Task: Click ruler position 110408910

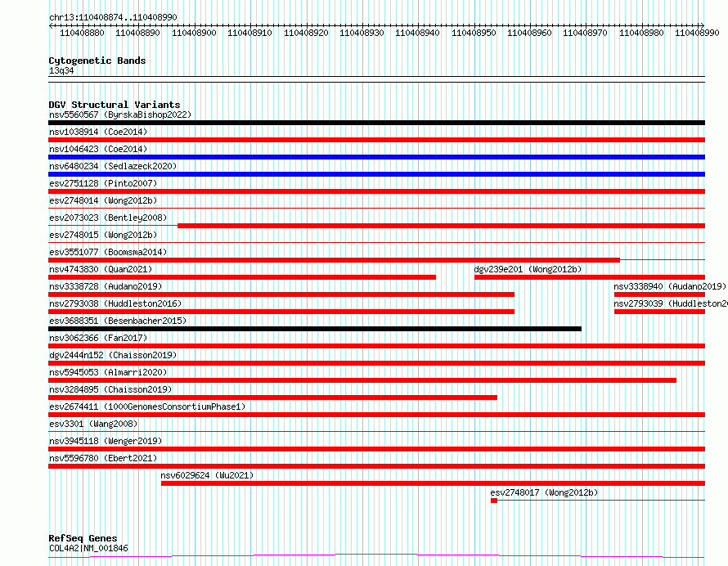Action: pyautogui.click(x=249, y=33)
